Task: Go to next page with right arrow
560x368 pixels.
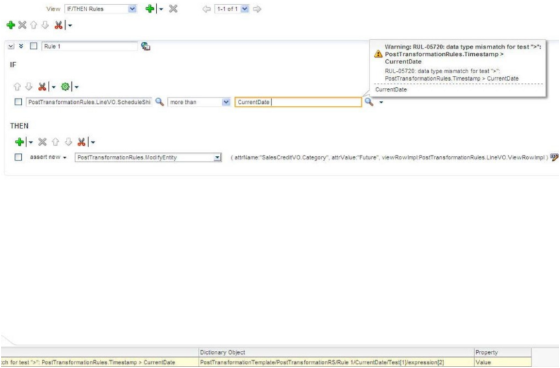Action: tap(257, 9)
